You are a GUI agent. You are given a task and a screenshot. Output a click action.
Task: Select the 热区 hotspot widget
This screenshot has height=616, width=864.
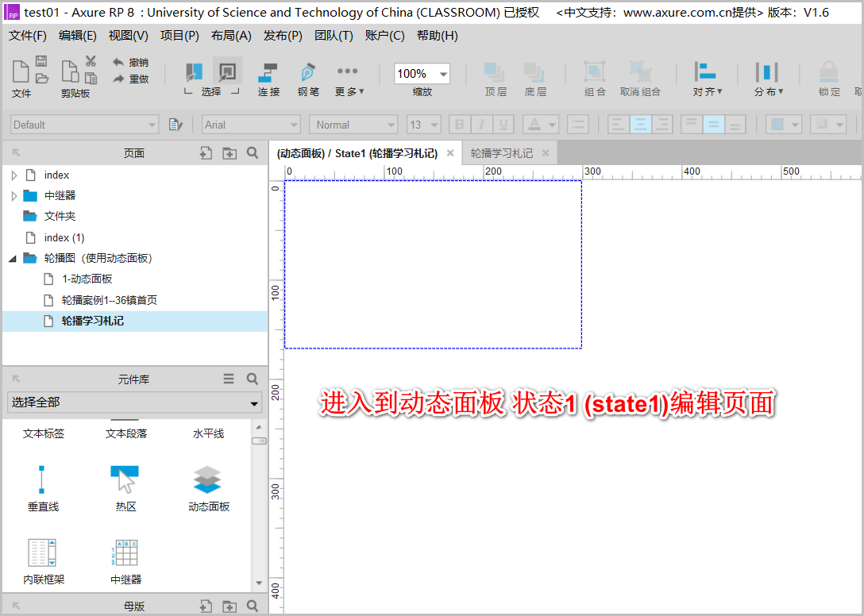pos(125,489)
